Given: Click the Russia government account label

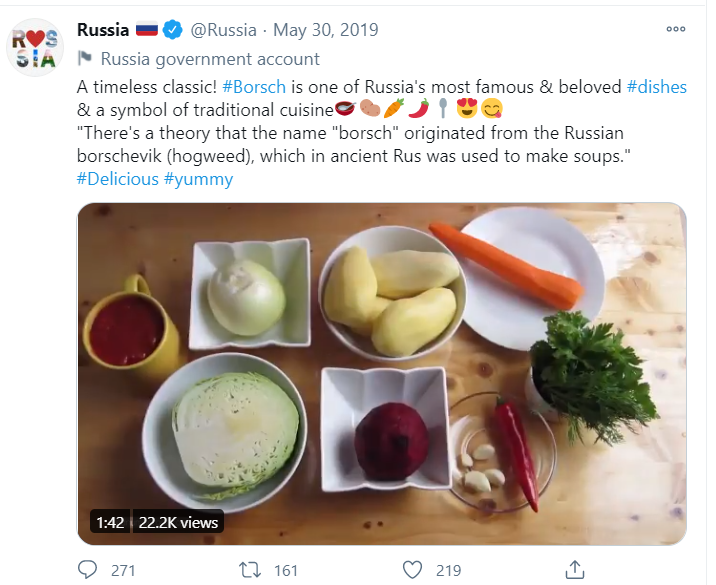Looking at the screenshot, I should (210, 59).
